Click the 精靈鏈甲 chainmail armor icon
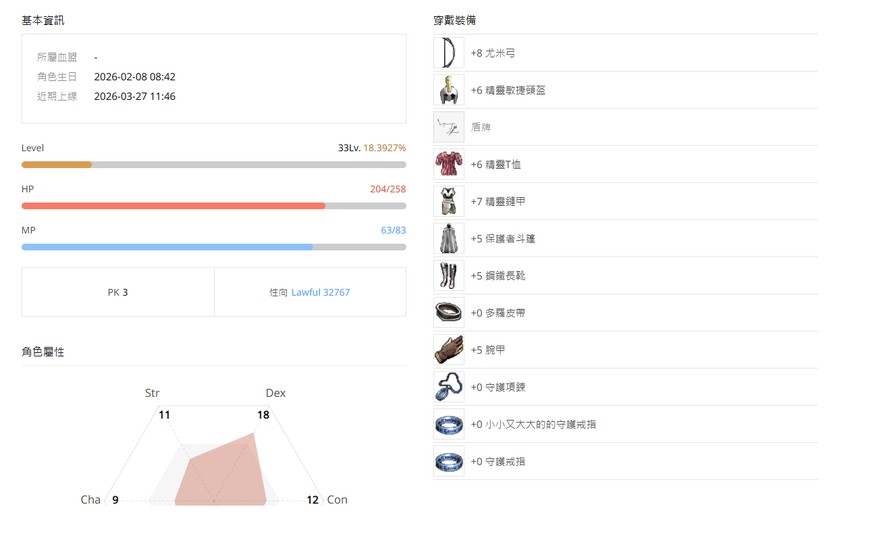The width and height of the screenshot is (885, 540). point(448,201)
